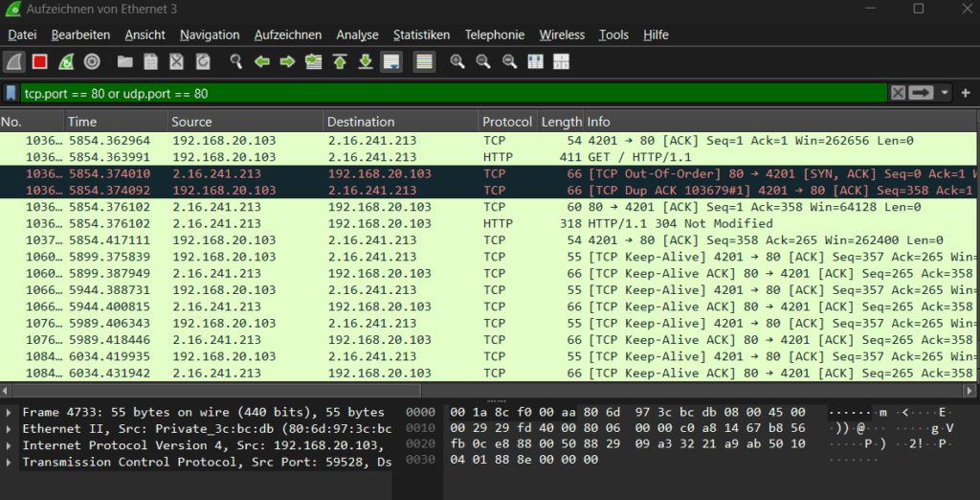Click the last toolbar icon after Resize Columns
The height and width of the screenshot is (500, 980).
pos(561,62)
